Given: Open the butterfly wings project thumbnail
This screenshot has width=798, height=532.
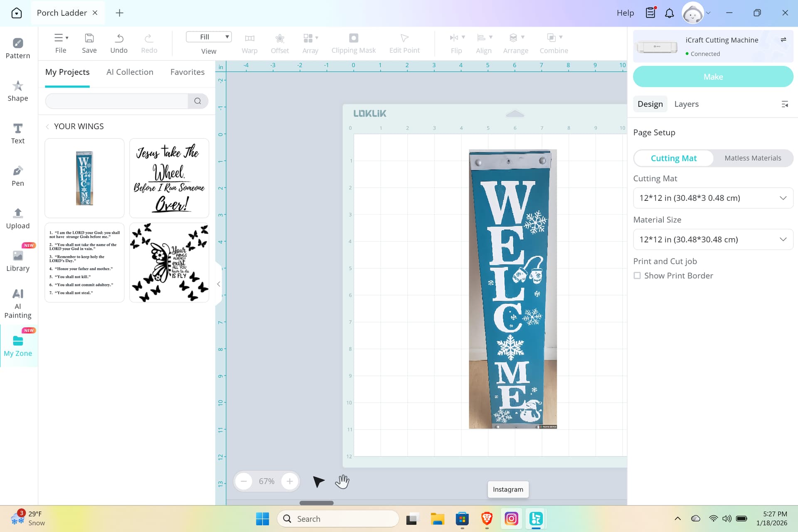Looking at the screenshot, I should click(x=169, y=262).
